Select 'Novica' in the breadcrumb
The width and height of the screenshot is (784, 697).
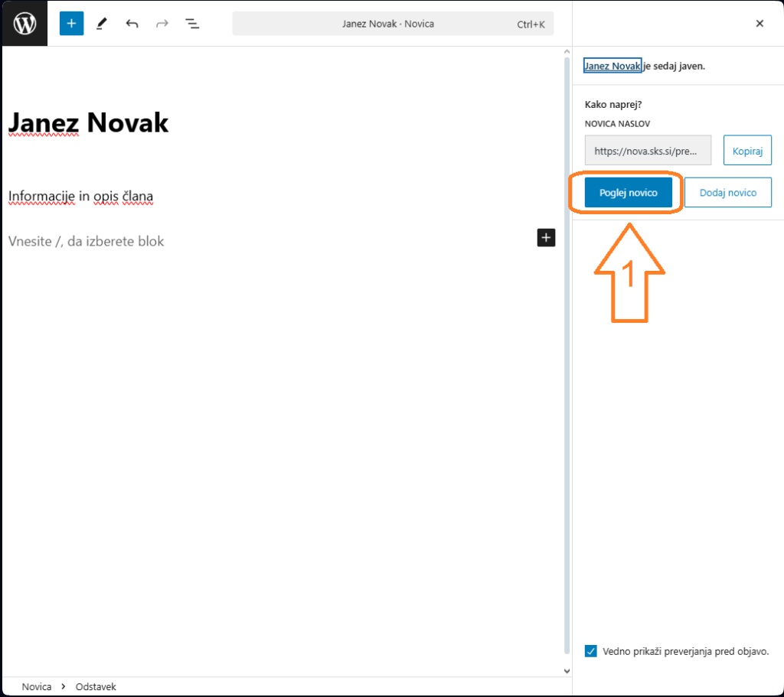coord(37,687)
